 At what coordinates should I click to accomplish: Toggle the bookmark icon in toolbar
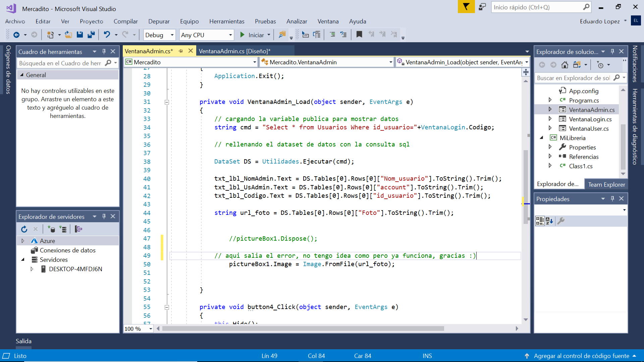(x=359, y=35)
